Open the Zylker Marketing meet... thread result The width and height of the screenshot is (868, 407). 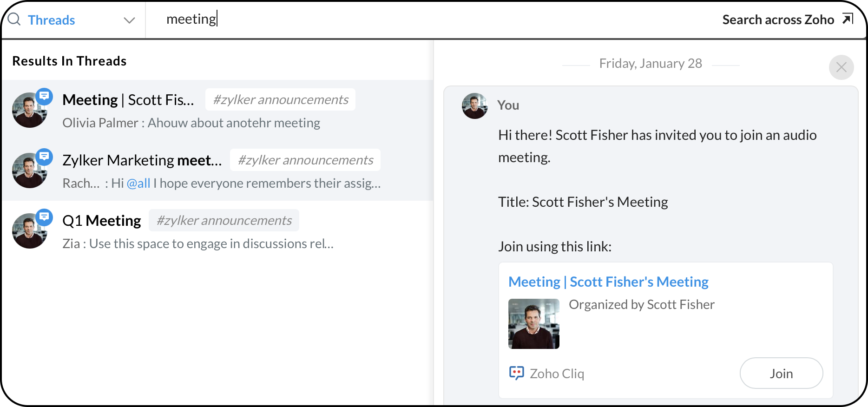tap(142, 160)
